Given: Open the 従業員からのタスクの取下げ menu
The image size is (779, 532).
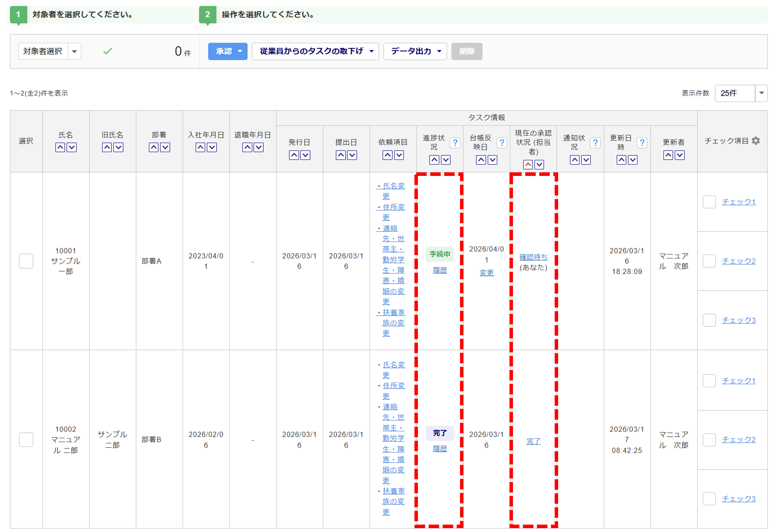Looking at the screenshot, I should pyautogui.click(x=315, y=51).
